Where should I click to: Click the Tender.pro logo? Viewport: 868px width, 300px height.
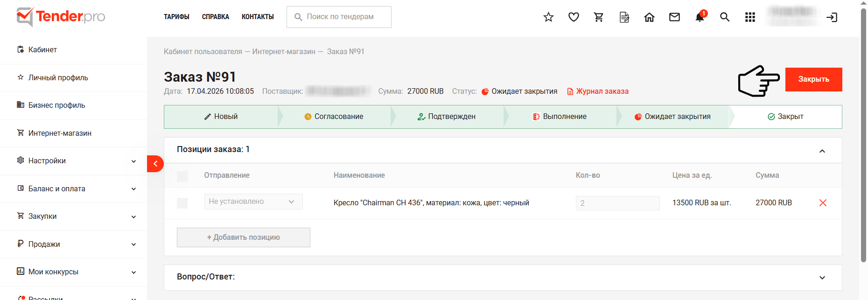tap(61, 17)
